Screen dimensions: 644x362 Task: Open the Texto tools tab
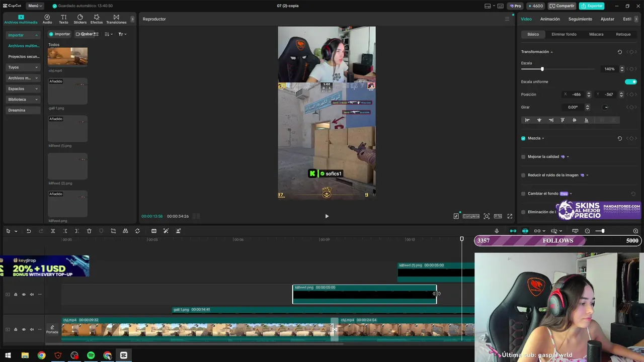pyautogui.click(x=63, y=19)
